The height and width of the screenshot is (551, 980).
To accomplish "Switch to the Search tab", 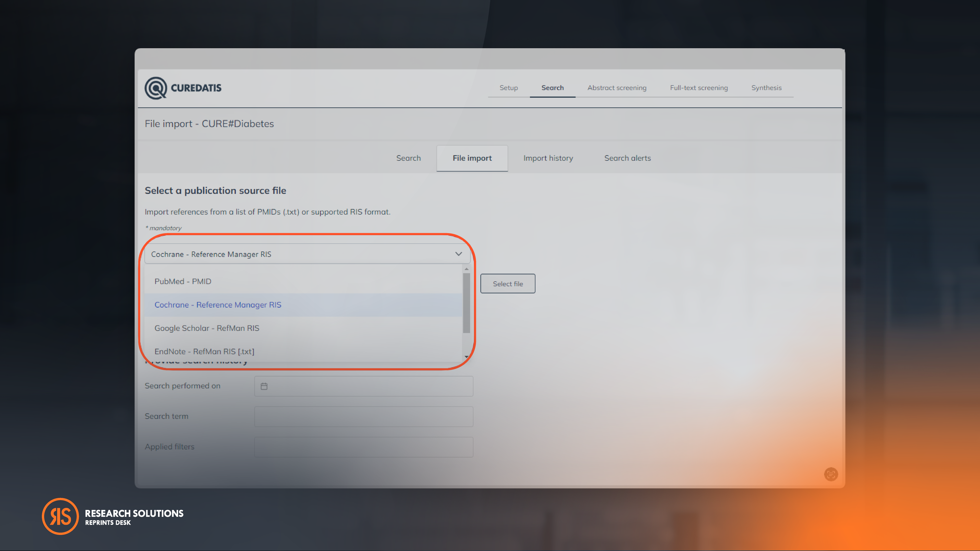I will click(409, 157).
